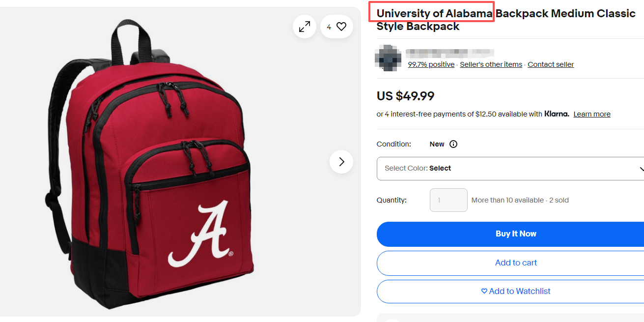Screen dimensions: 644x322
Task: Click the Add to Watchlist button
Action: 515,292
